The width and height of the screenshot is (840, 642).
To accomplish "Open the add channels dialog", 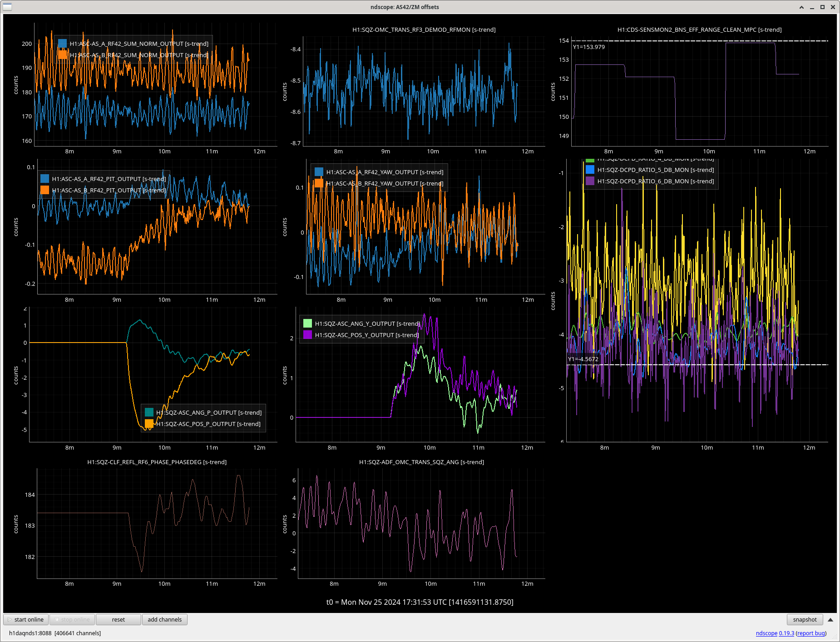I will point(165,619).
